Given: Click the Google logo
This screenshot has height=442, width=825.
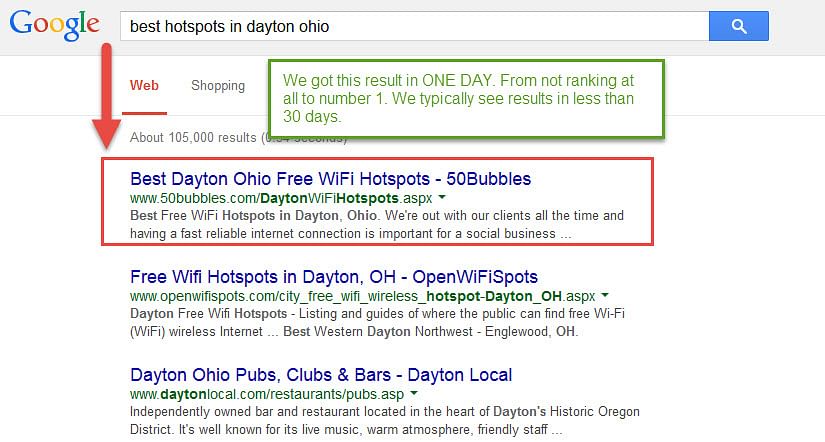Looking at the screenshot, I should click(x=54, y=25).
